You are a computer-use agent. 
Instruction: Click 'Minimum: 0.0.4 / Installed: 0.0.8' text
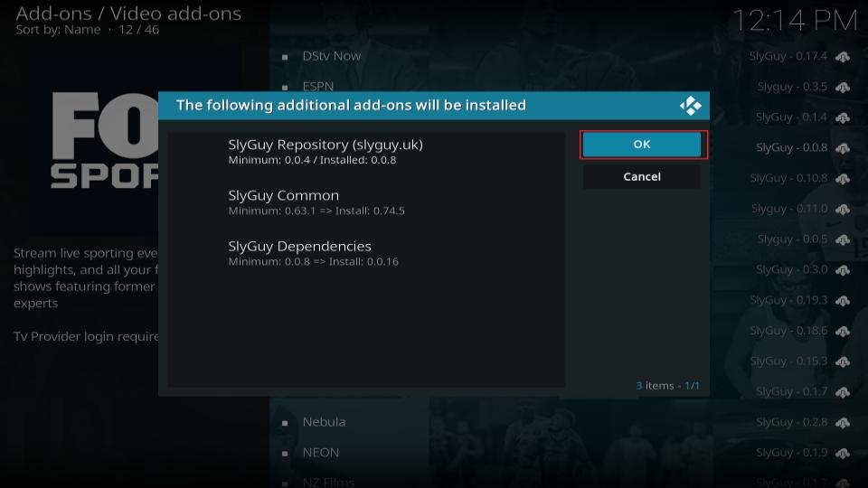coord(312,160)
